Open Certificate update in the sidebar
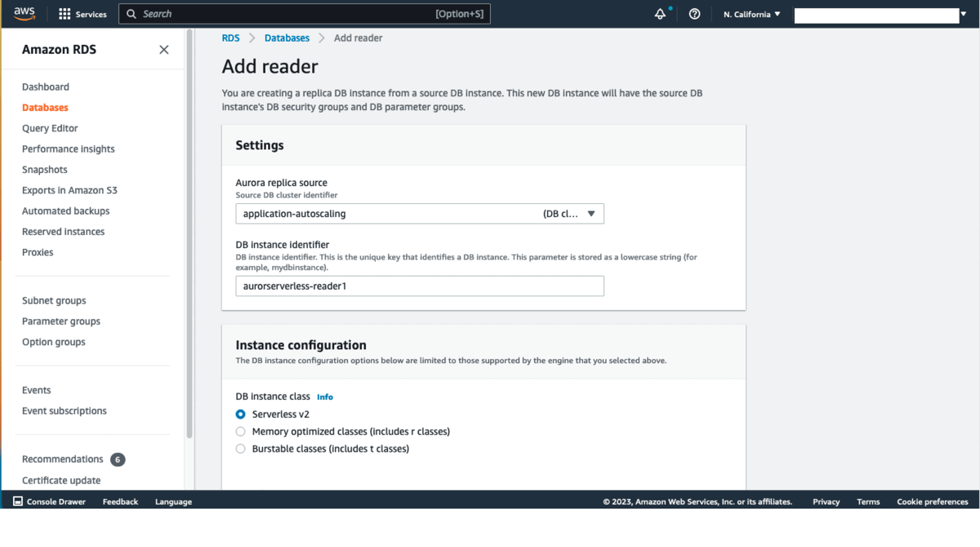Viewport: 980px width, 547px height. coord(61,480)
